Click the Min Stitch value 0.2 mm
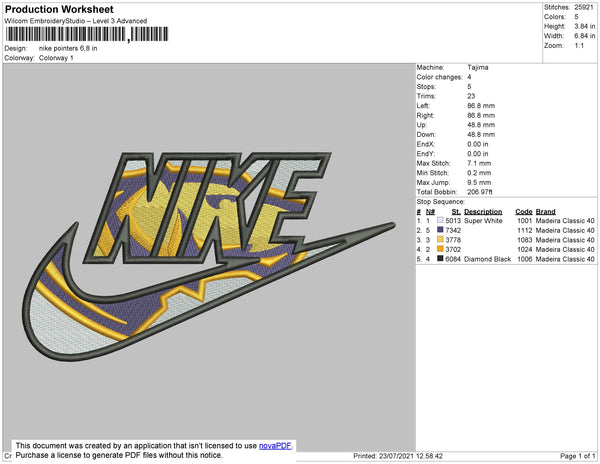This screenshot has height=464, width=600. [479, 173]
